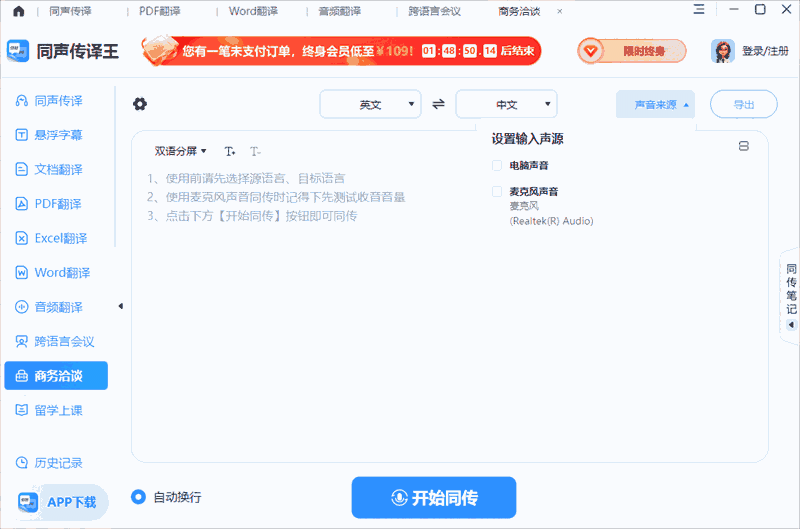
Task: Increase font size with T+ icon
Action: 230,152
